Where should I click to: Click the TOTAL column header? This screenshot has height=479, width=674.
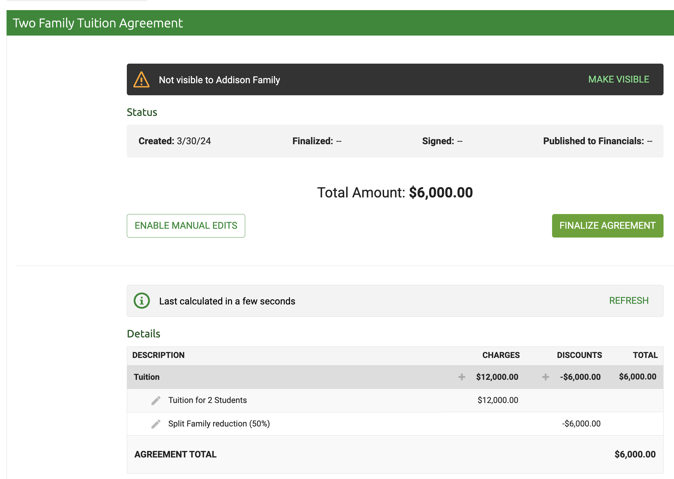(x=645, y=355)
